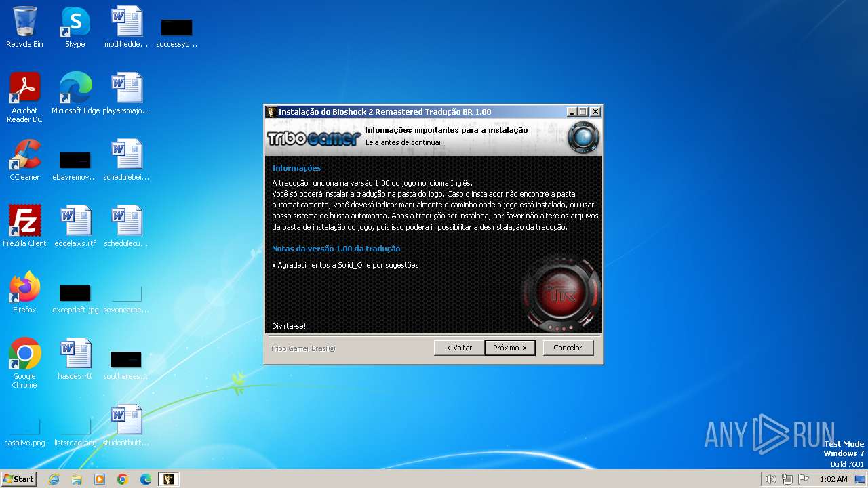868x488 pixels.
Task: Open Windows Media Player from taskbar
Action: pyautogui.click(x=100, y=479)
